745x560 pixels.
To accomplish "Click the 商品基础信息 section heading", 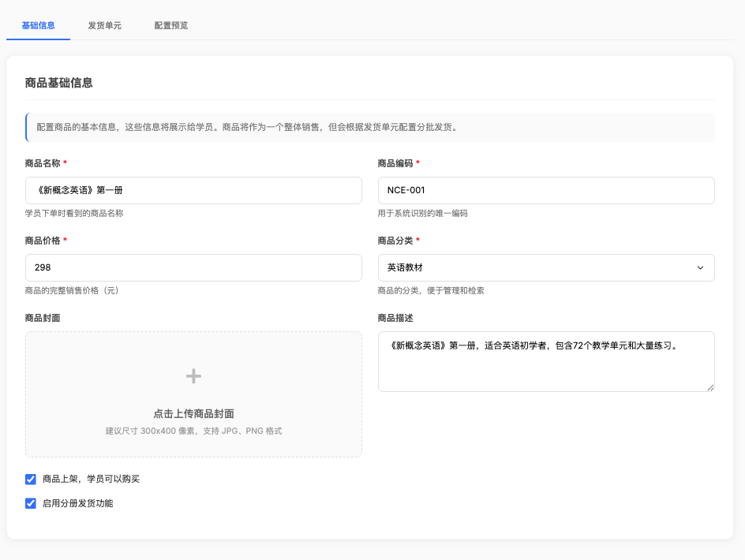I will 59,82.
